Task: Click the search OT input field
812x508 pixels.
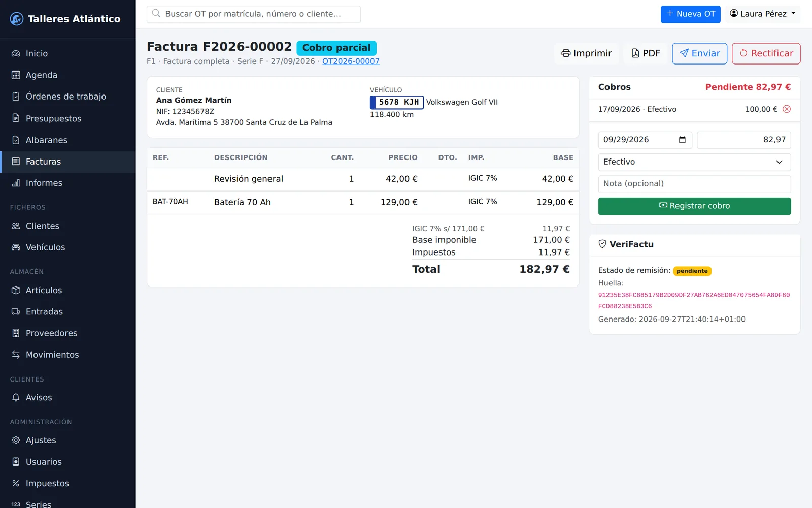Action: [254, 14]
